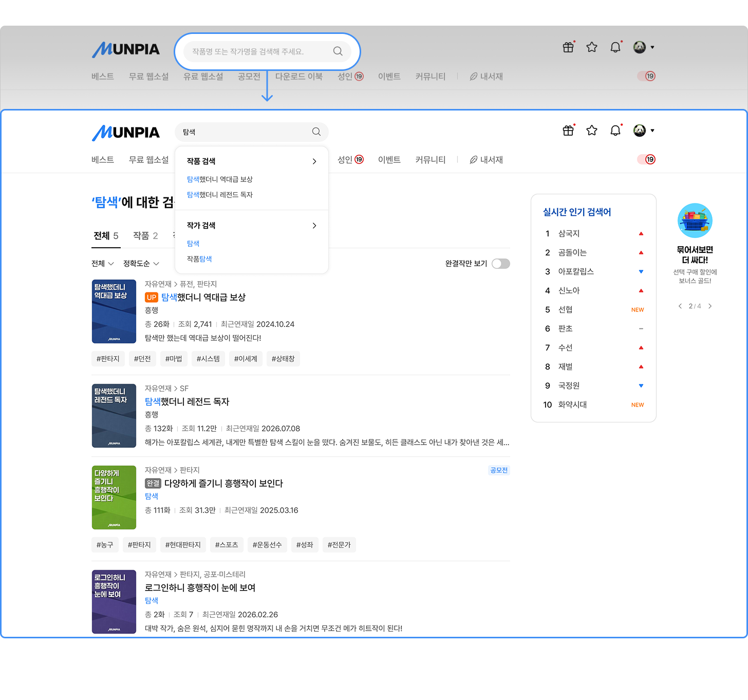Screen dimensions: 748x700
Task: Open the 이벤트 menu in lower header
Action: 389,160
